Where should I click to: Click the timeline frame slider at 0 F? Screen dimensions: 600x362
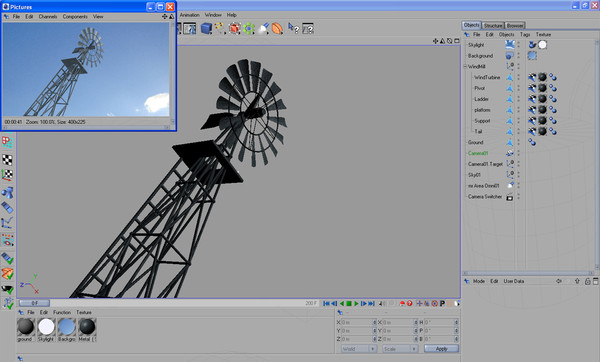[34, 303]
